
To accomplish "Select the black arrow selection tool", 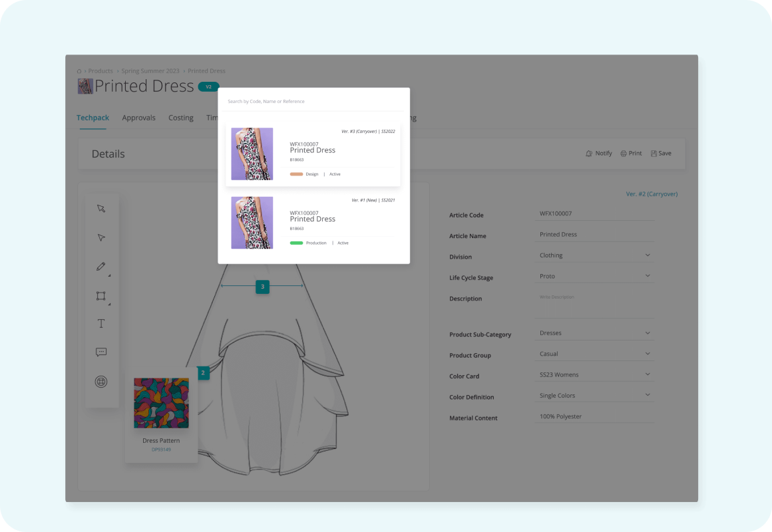I will [101, 209].
